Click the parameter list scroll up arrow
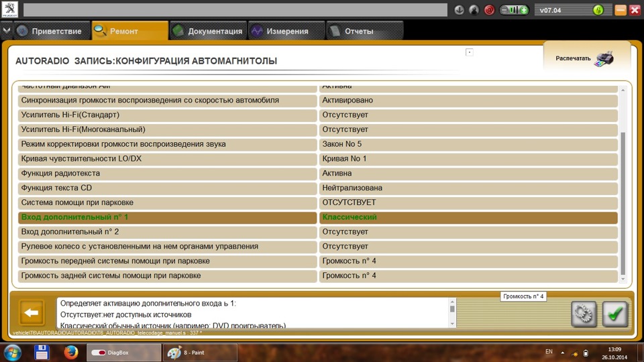 (623, 90)
